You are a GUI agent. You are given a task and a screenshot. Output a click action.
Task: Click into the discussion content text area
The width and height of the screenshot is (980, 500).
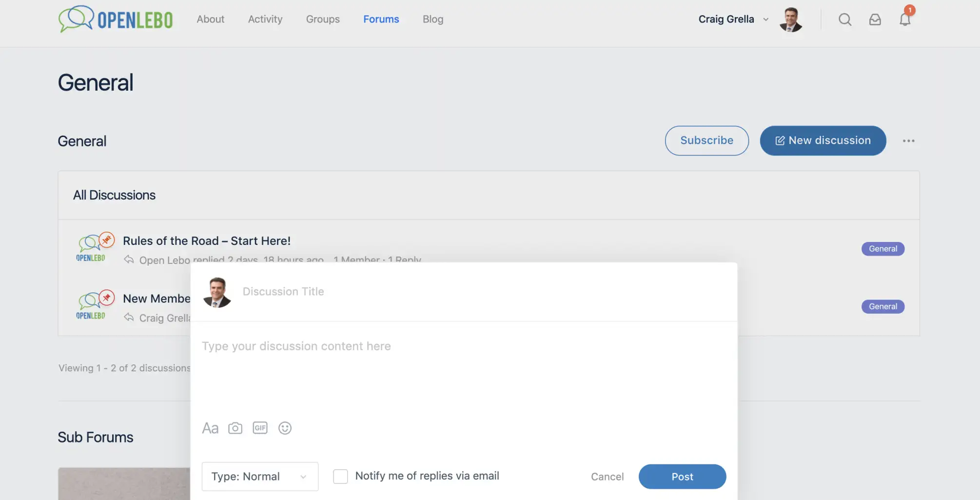pyautogui.click(x=463, y=371)
